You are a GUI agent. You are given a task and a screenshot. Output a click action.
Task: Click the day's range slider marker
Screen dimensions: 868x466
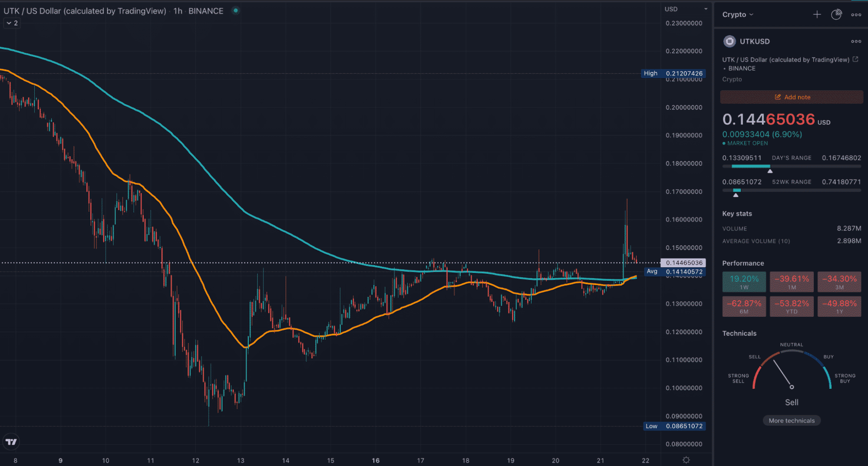pyautogui.click(x=770, y=171)
